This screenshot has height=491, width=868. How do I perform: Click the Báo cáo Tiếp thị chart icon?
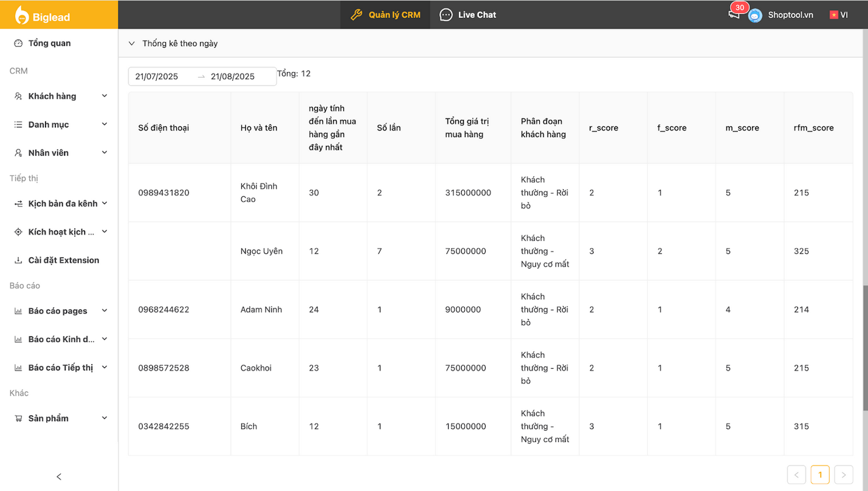[18, 368]
